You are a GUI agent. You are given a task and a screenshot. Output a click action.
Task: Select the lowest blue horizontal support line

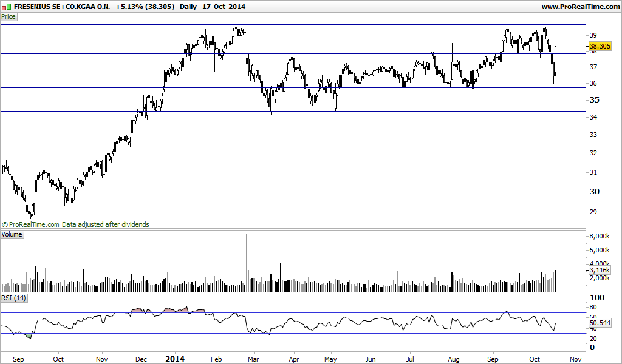click(293, 112)
